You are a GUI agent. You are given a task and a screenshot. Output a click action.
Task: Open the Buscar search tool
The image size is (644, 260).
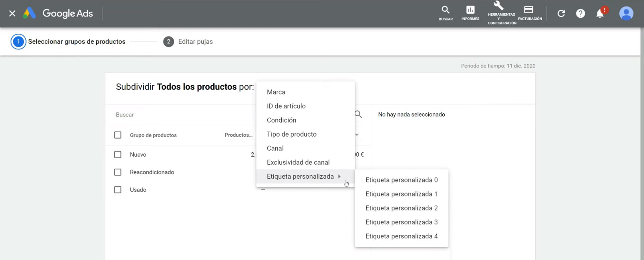pos(446,13)
